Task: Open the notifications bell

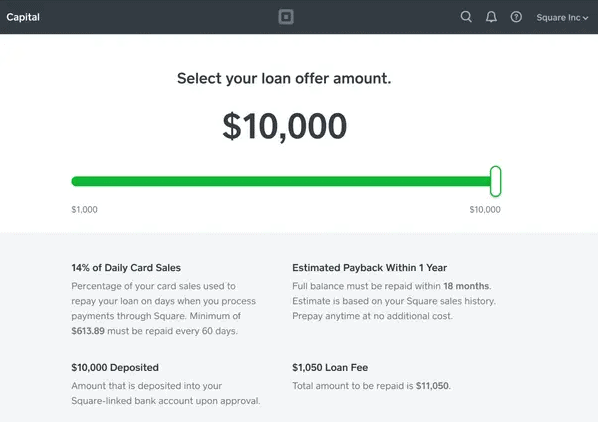Action: point(491,17)
